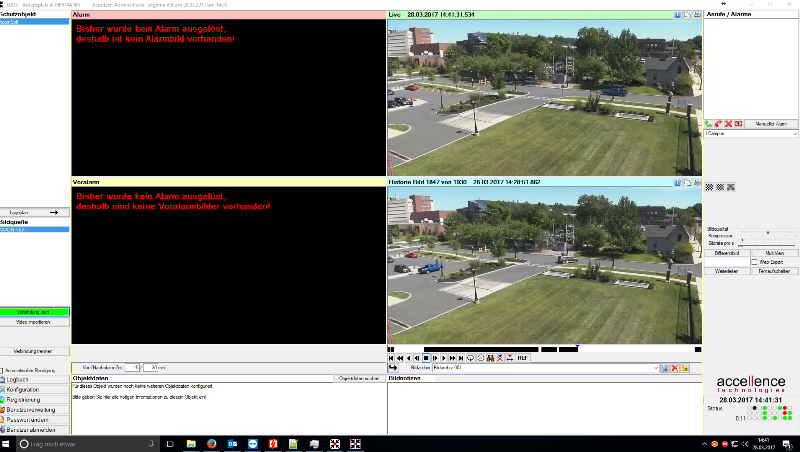
Task: Open Outlook from the taskbar
Action: pyautogui.click(x=232, y=444)
